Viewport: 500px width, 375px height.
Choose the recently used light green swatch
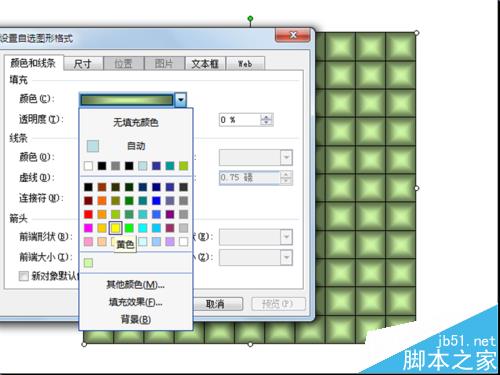pyautogui.click(x=88, y=263)
